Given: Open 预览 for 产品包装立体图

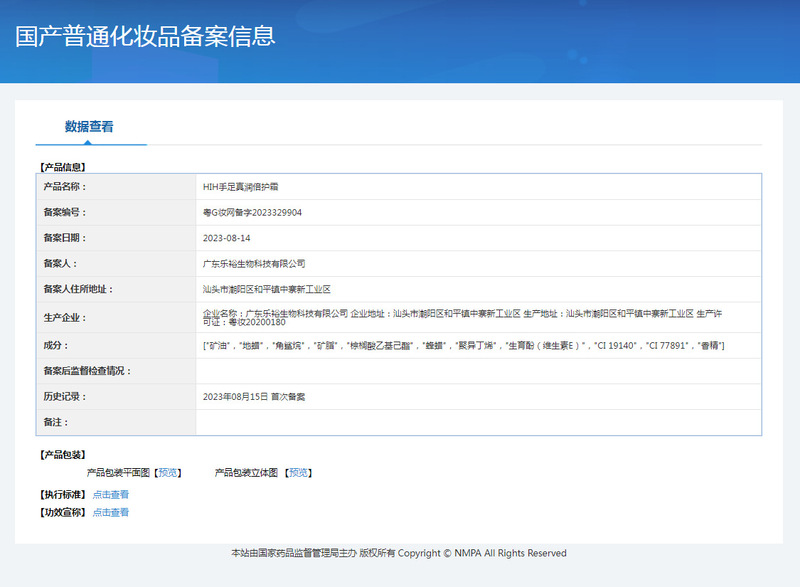Looking at the screenshot, I should pos(297,472).
